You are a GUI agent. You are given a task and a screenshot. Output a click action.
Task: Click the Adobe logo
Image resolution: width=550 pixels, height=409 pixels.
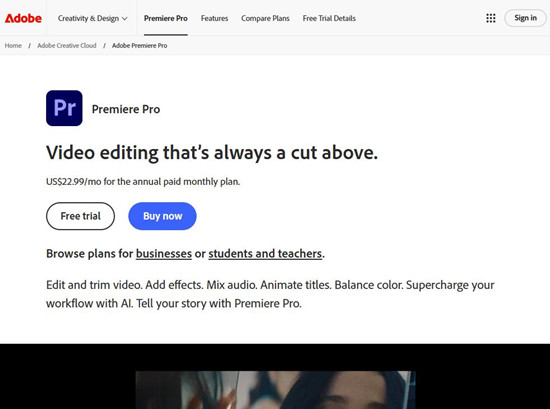[x=23, y=18]
